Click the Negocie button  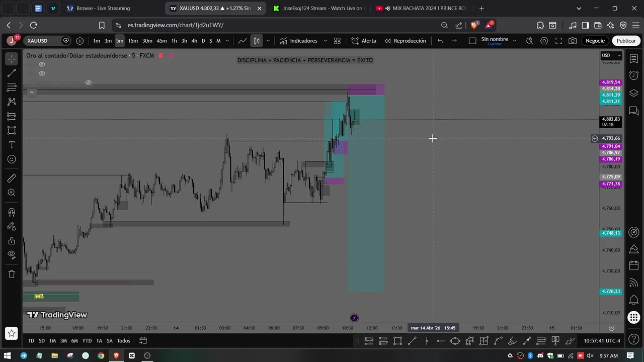(x=595, y=41)
